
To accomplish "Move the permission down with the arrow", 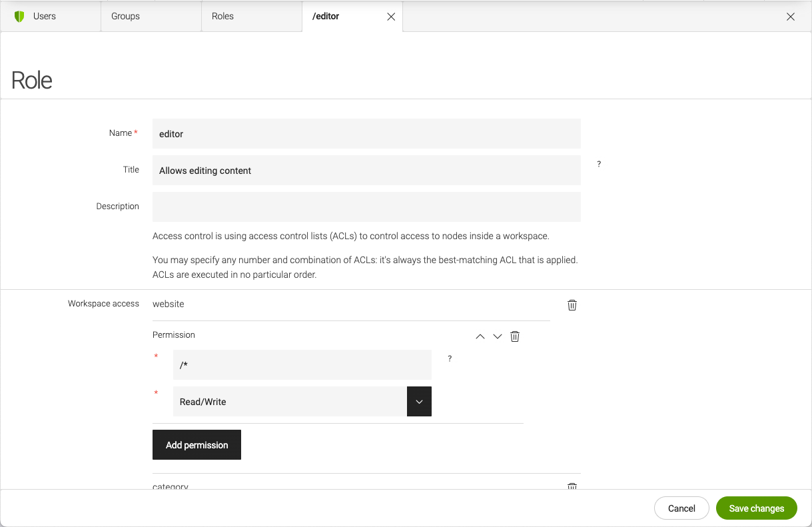I will 497,336.
